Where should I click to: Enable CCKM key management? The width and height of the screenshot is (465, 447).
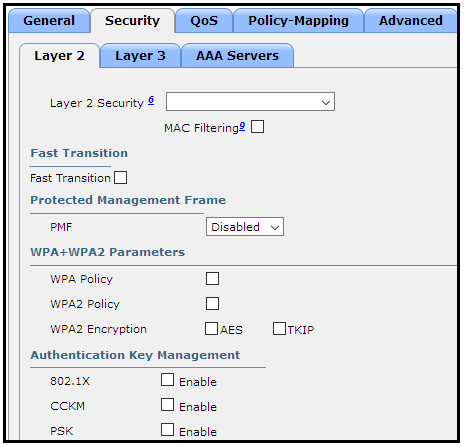pyautogui.click(x=167, y=405)
